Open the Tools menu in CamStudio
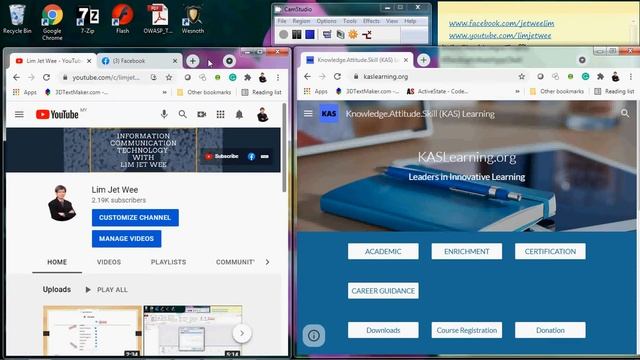 pyautogui.click(x=350, y=21)
